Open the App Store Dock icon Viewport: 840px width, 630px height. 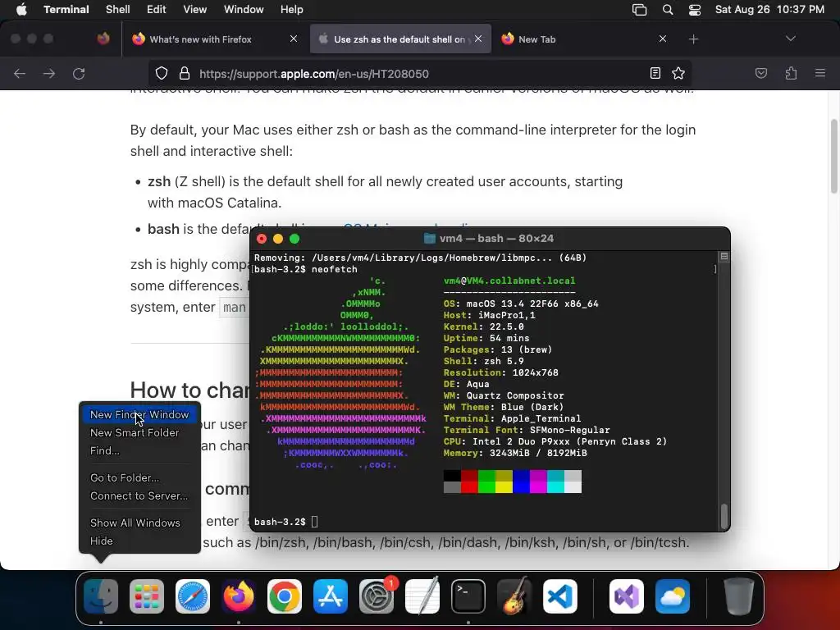[331, 596]
